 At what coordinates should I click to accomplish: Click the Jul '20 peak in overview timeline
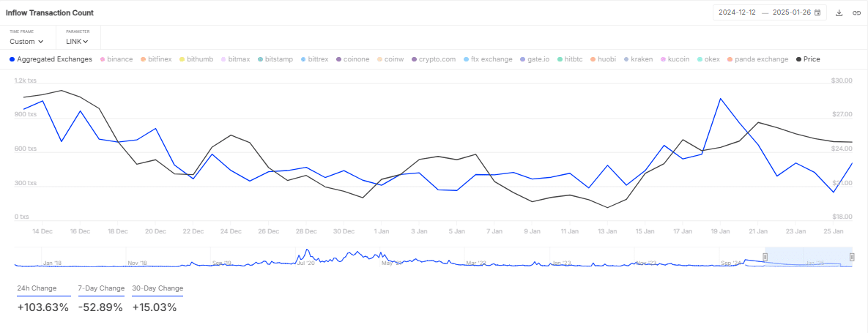pyautogui.click(x=307, y=252)
